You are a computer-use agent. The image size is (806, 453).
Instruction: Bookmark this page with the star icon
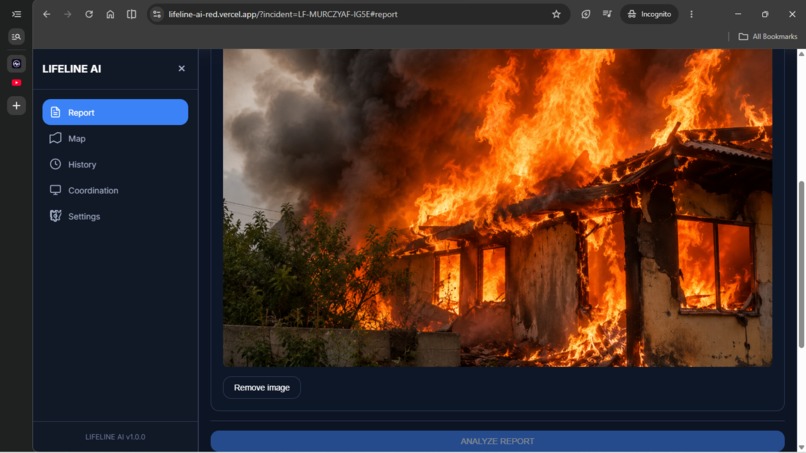556,14
